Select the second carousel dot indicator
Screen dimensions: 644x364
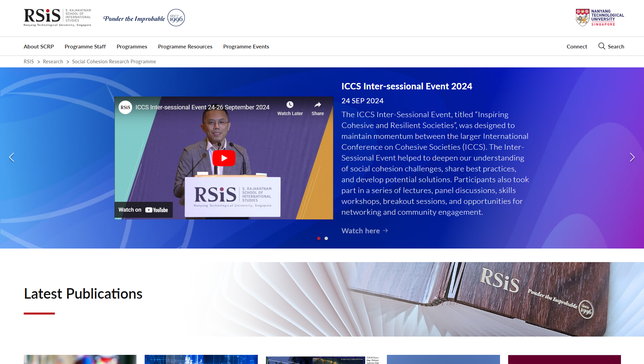[x=326, y=238]
